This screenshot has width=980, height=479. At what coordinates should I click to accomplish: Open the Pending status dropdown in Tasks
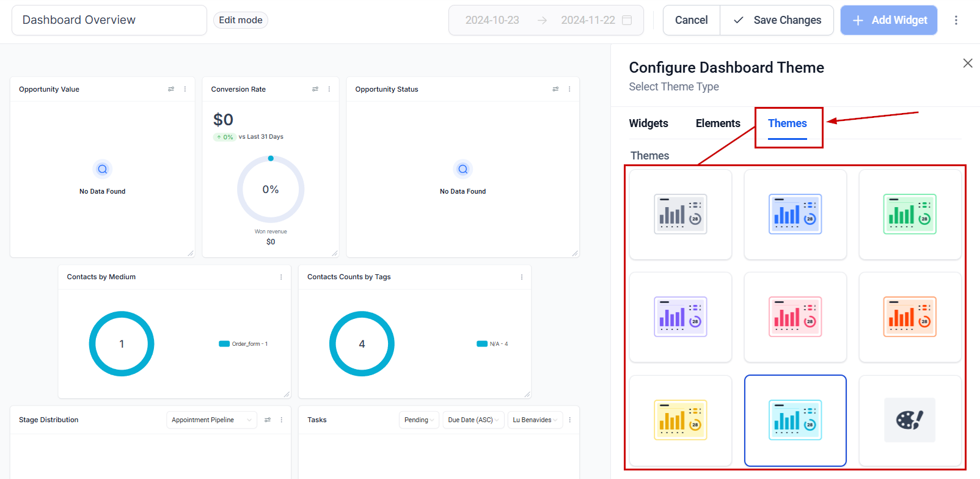[419, 420]
